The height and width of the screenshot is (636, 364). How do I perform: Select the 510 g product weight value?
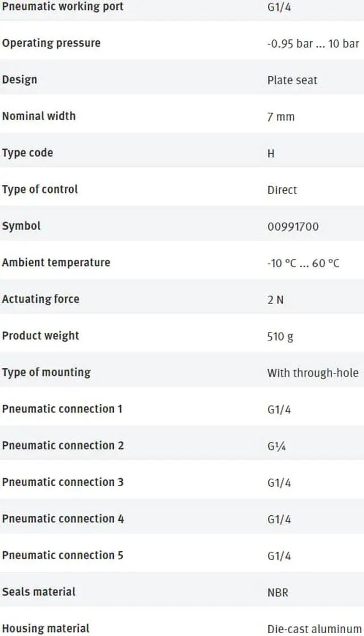point(280,337)
